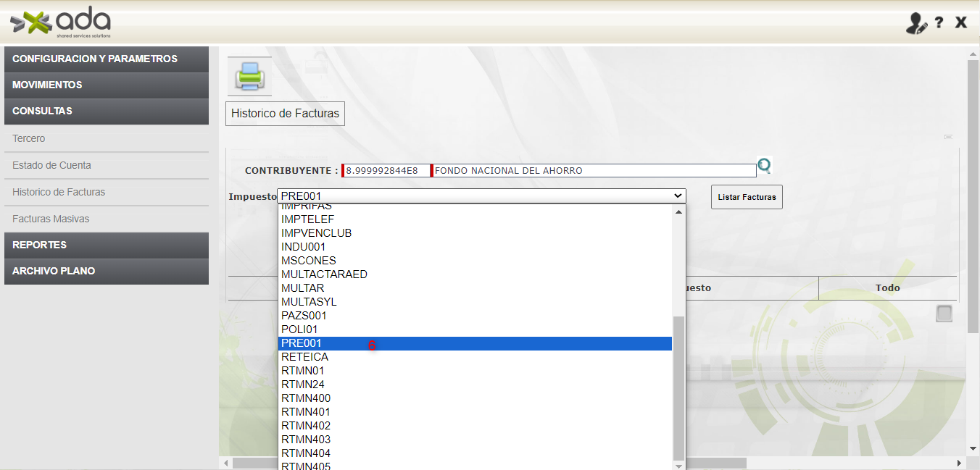This screenshot has width=980, height=470.
Task: Click the help question mark icon
Action: (x=939, y=22)
